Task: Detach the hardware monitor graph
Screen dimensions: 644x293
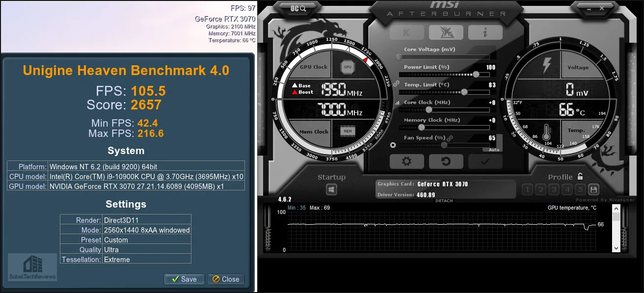Action: tap(444, 201)
